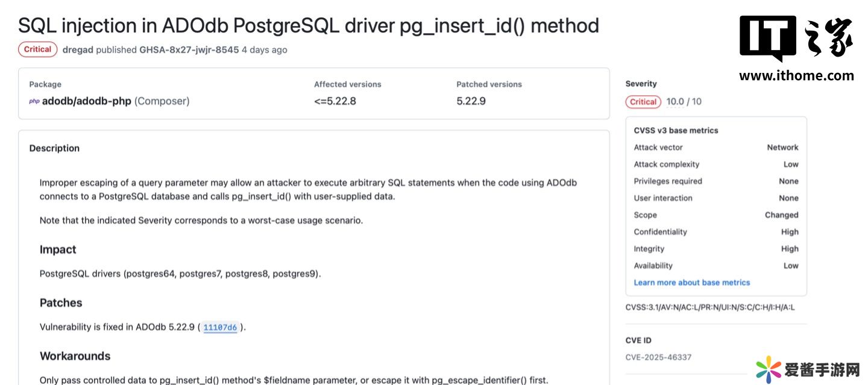Click the CVE-2025-46337 identifier
Image resolution: width=868 pixels, height=385 pixels.
[x=658, y=357]
